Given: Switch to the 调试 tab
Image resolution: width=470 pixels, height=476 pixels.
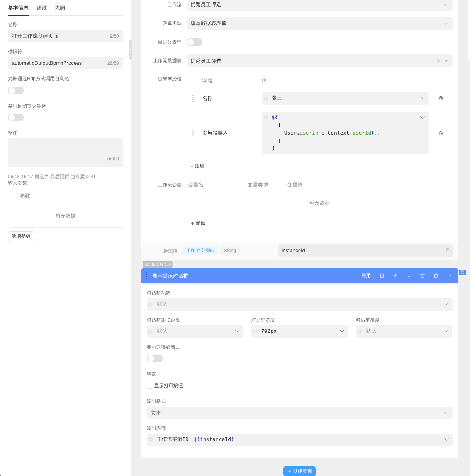Looking at the screenshot, I should tap(42, 8).
